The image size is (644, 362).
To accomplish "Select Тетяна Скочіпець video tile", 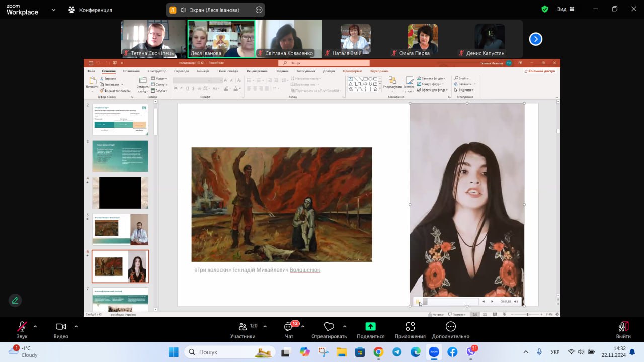I will [x=153, y=39].
